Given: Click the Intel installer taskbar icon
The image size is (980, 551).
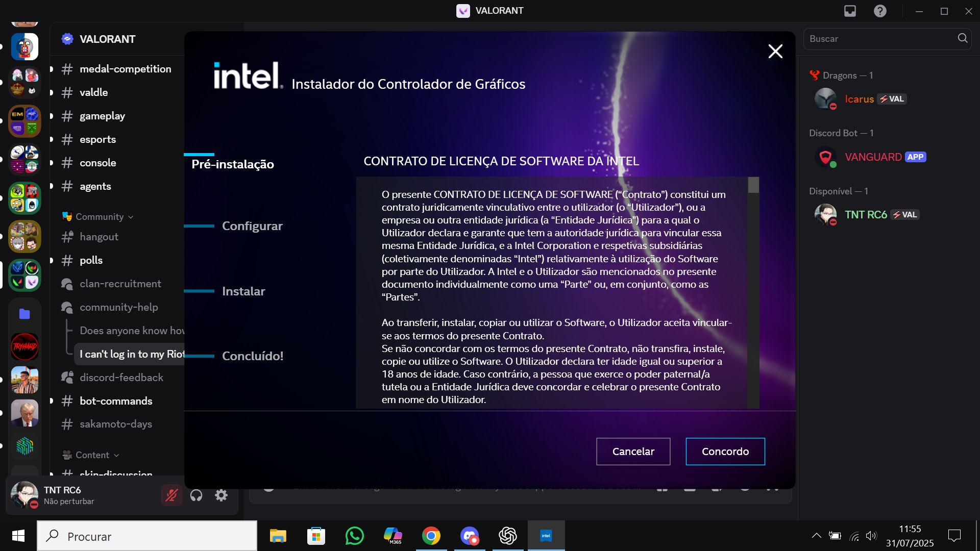Looking at the screenshot, I should (x=546, y=536).
